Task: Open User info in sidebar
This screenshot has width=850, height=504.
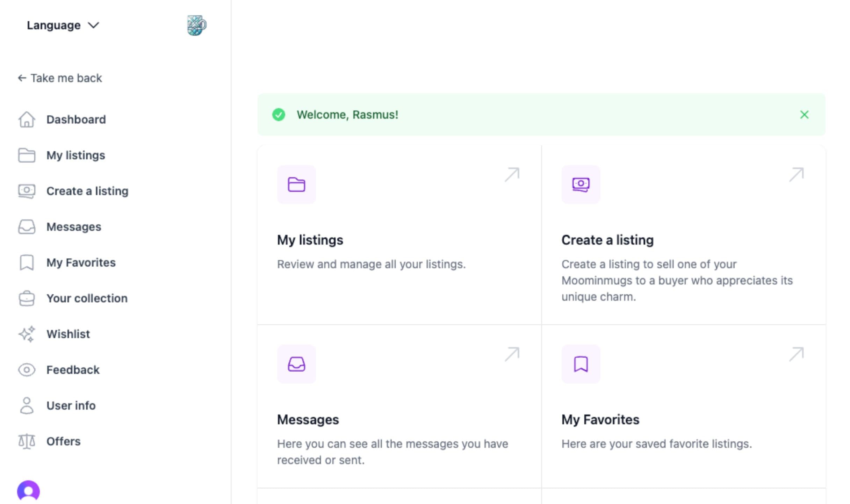Action: [x=71, y=405]
